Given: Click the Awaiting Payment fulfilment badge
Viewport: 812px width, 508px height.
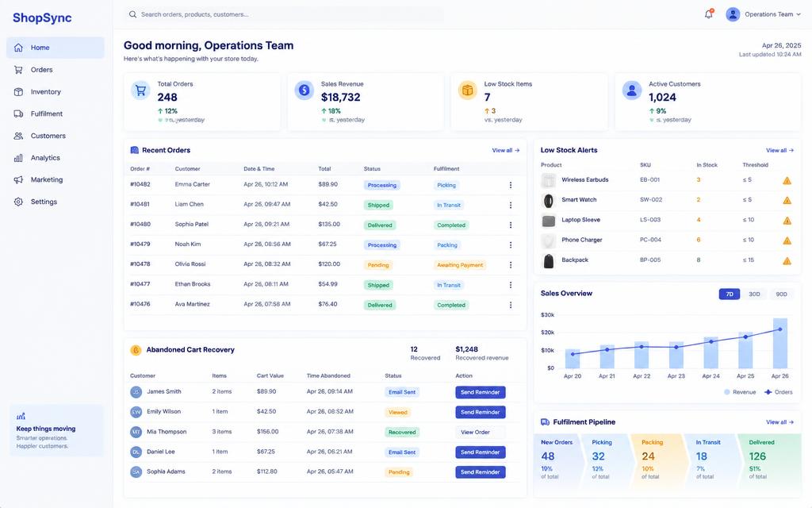Looking at the screenshot, I should (x=460, y=265).
